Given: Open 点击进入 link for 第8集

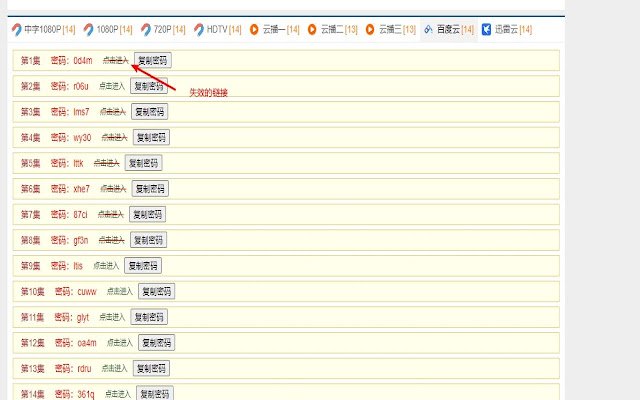Looking at the screenshot, I should coord(111,240).
